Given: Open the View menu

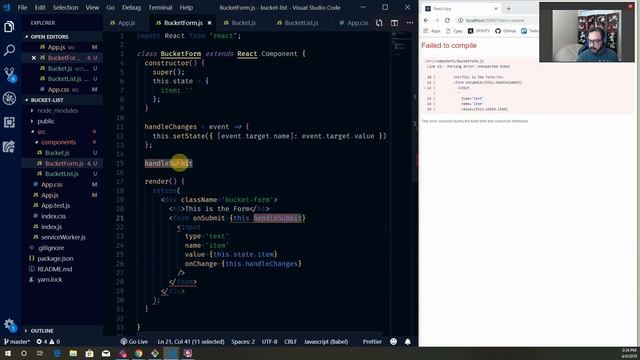Looking at the screenshot, I should [x=92, y=7].
